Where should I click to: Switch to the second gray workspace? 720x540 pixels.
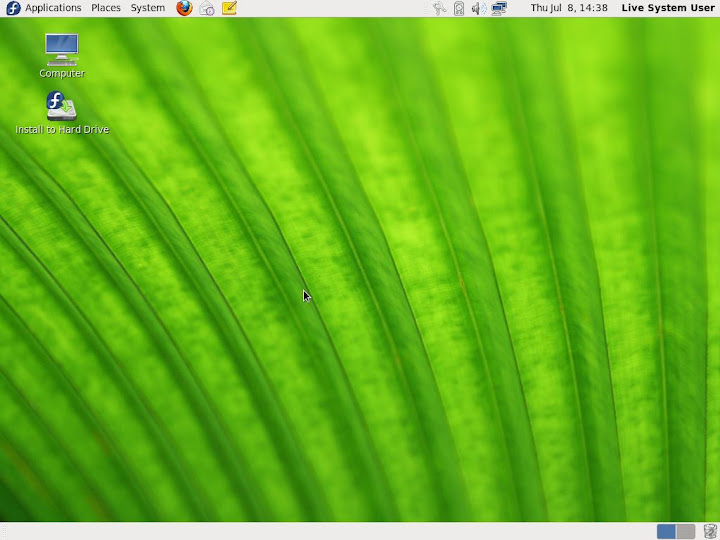coord(685,531)
